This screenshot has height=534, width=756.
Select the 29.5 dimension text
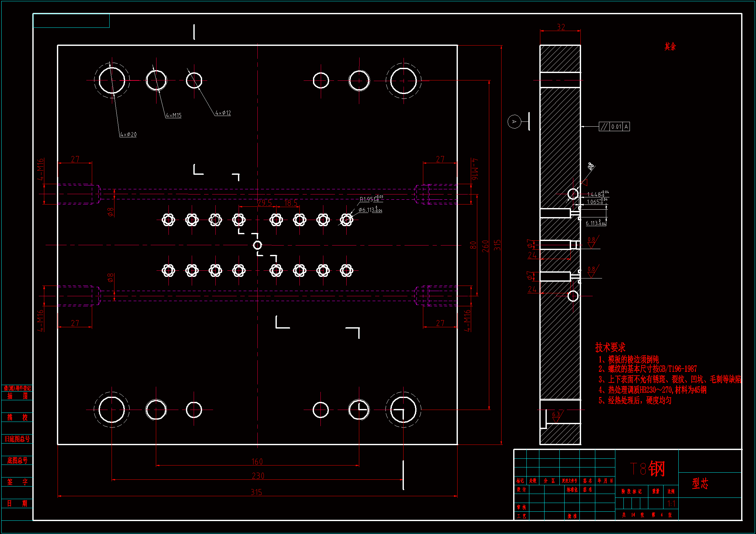point(265,203)
